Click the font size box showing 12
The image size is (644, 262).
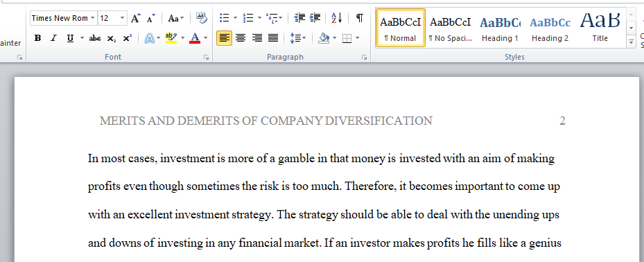[108, 18]
